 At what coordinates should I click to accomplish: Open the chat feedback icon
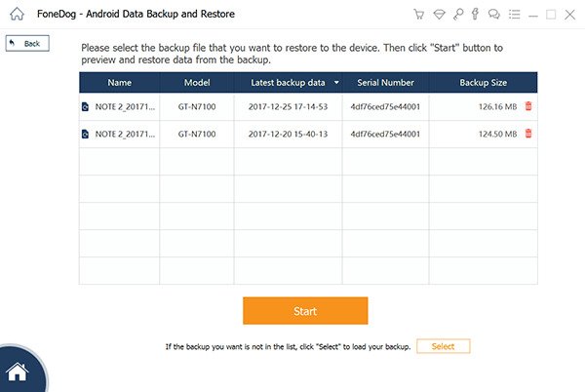[x=492, y=15]
